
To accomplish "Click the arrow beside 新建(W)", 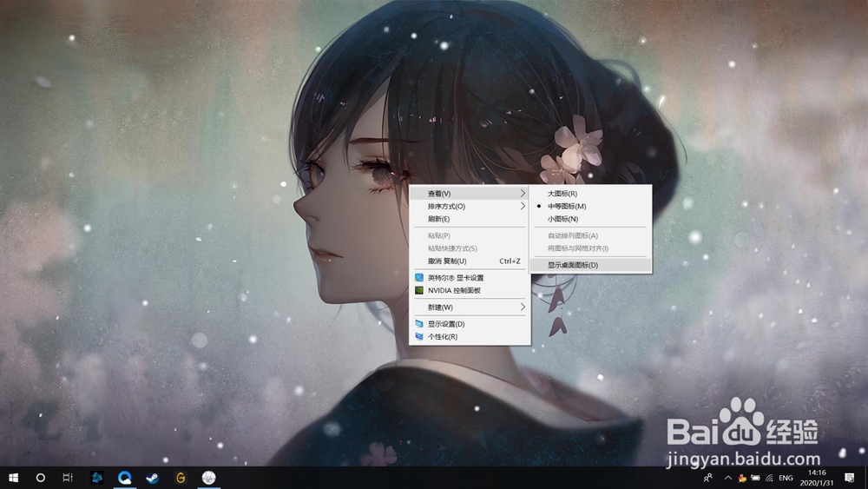I will click(x=523, y=307).
